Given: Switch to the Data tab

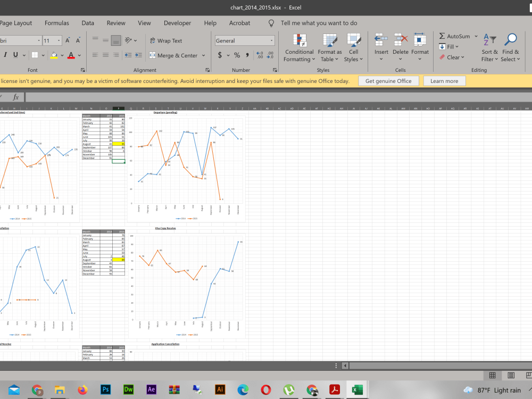Looking at the screenshot, I should pyautogui.click(x=88, y=23).
